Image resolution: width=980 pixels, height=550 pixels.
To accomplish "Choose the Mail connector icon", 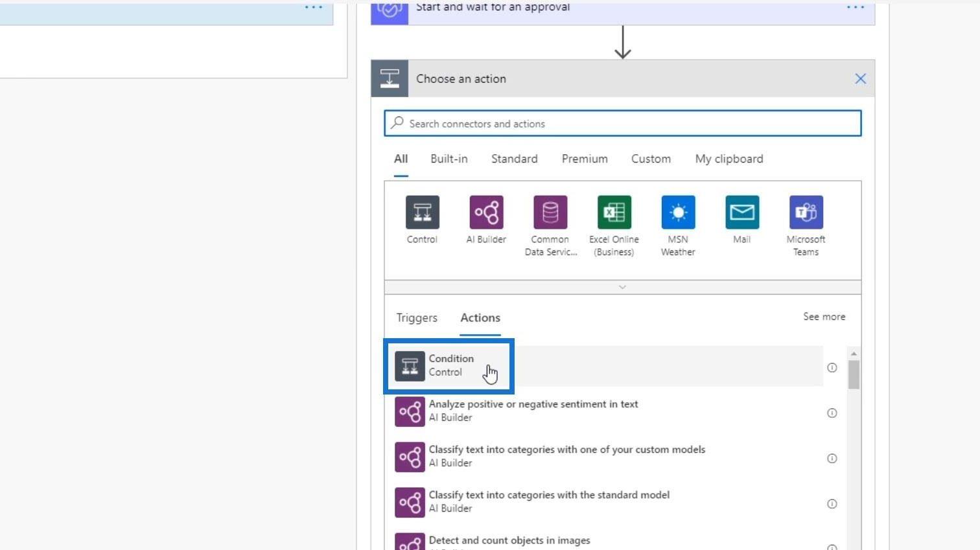I will pyautogui.click(x=742, y=212).
